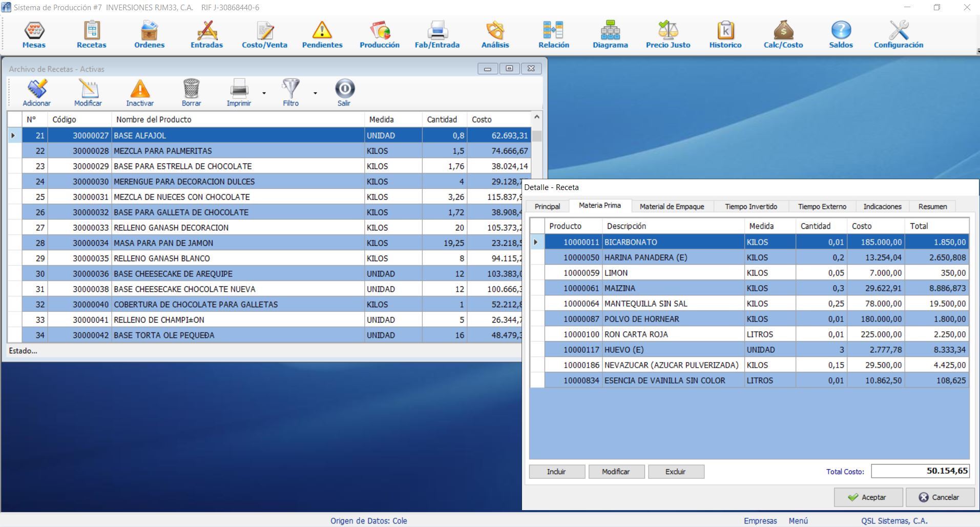This screenshot has width=980, height=527.
Task: Click the QSL Sistemas, C.A. status text
Action: [x=894, y=521]
